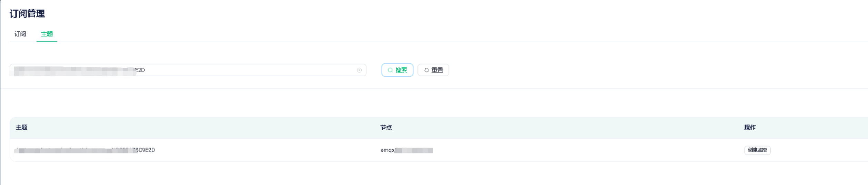868x185 pixels.
Task: Click the 订阅管理 page heading
Action: click(x=27, y=14)
